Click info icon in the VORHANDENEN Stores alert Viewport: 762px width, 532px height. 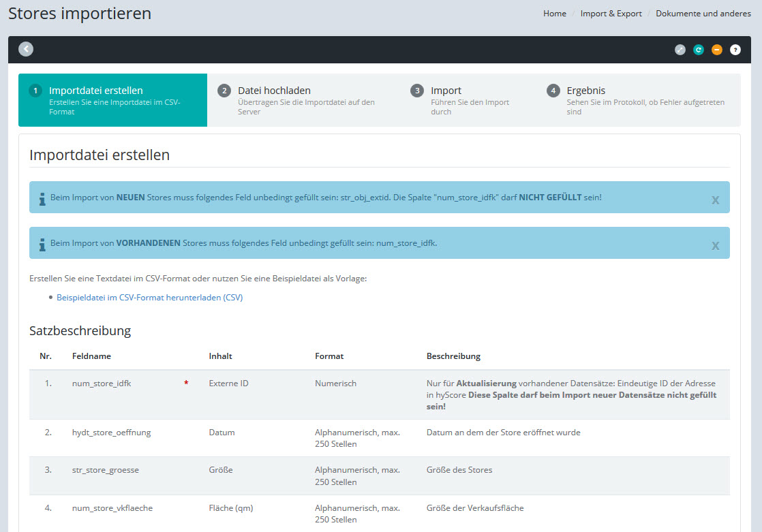coord(42,244)
